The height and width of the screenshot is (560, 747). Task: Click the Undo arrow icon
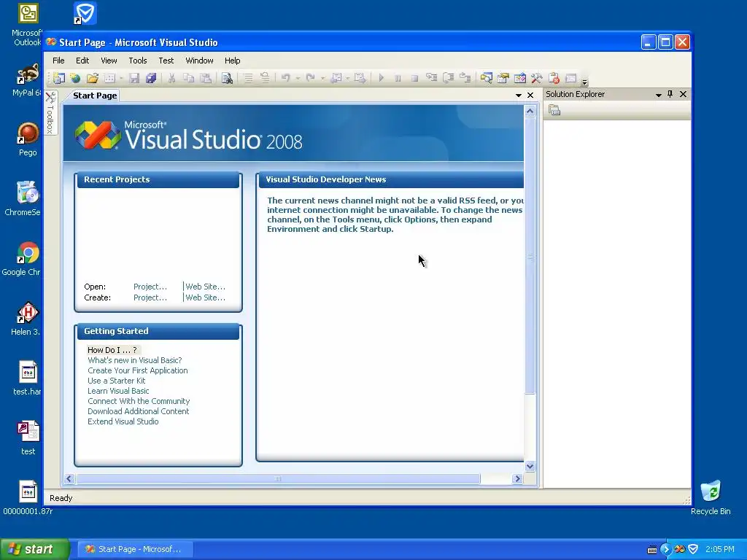tap(286, 77)
